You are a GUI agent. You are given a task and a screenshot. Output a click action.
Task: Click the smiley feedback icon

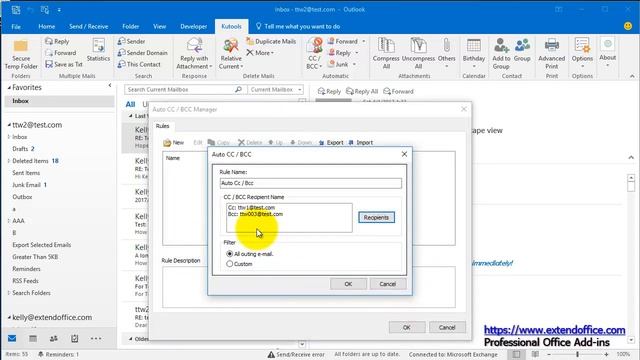(x=628, y=26)
